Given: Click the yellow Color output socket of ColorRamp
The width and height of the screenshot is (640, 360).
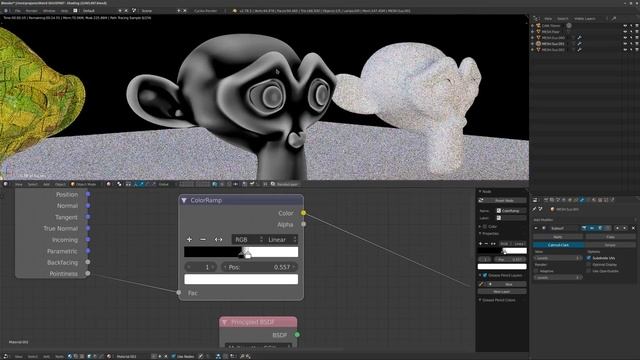Looking at the screenshot, I should pos(303,213).
